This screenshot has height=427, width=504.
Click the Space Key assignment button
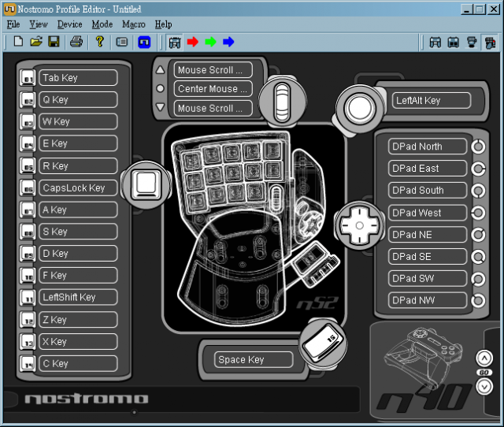[x=254, y=359]
